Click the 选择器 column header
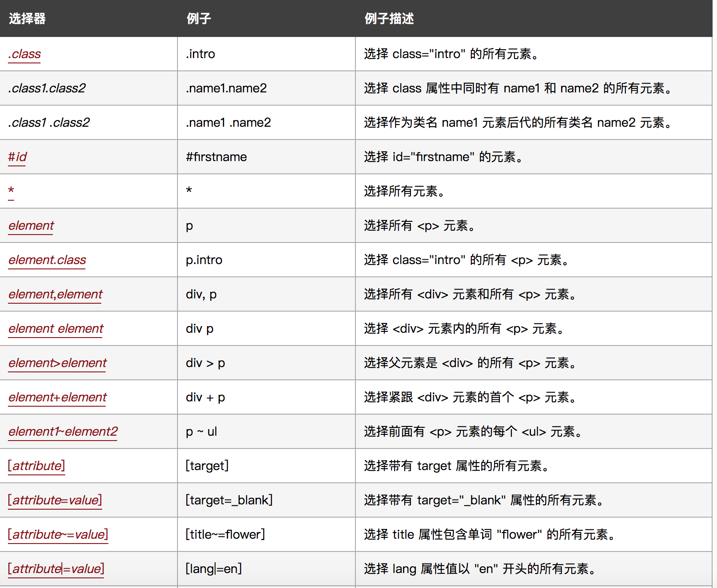 (x=27, y=18)
